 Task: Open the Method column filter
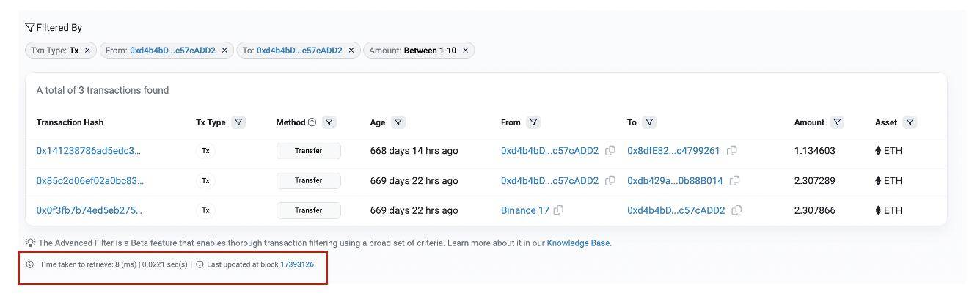coord(329,122)
